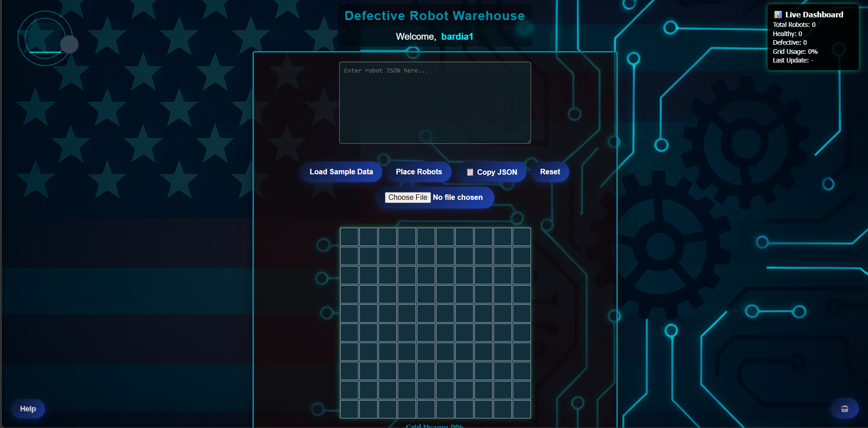Click the circular radar logo emblem
Screen dimensions: 868x428
pos(45,38)
